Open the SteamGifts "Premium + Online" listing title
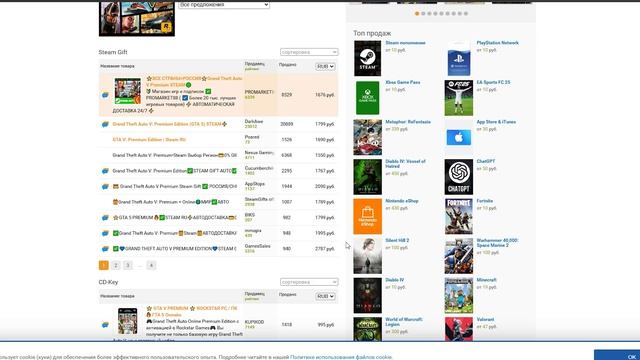 coord(171,202)
